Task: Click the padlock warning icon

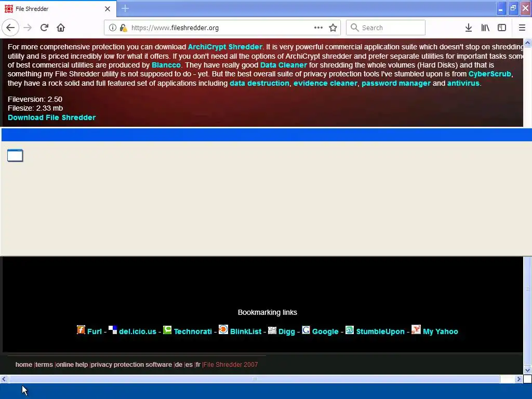Action: pyautogui.click(x=123, y=28)
